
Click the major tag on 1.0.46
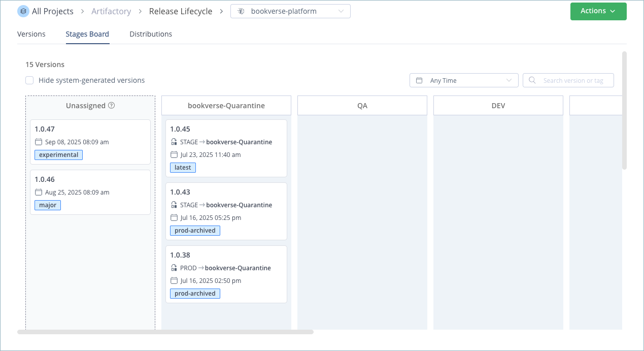click(48, 205)
